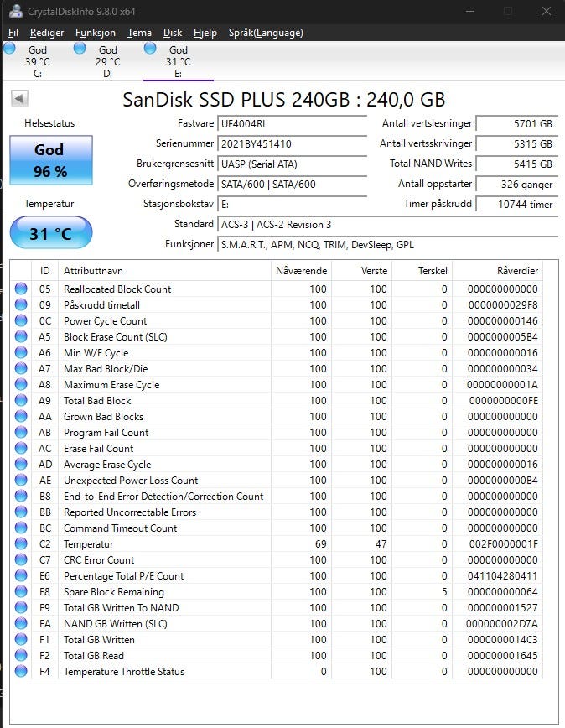
Task: Click the God 96 % health status button
Action: click(x=51, y=160)
